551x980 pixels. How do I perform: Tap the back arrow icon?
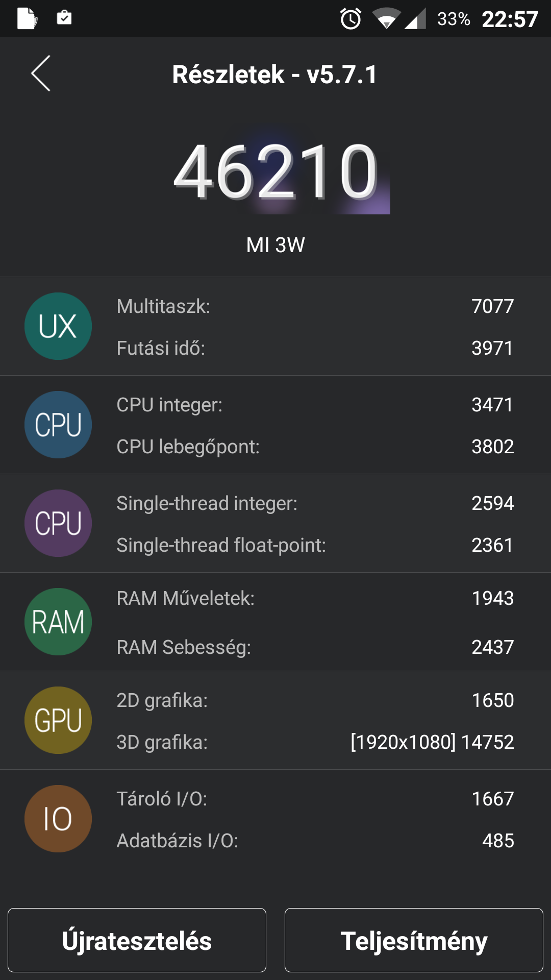[41, 73]
